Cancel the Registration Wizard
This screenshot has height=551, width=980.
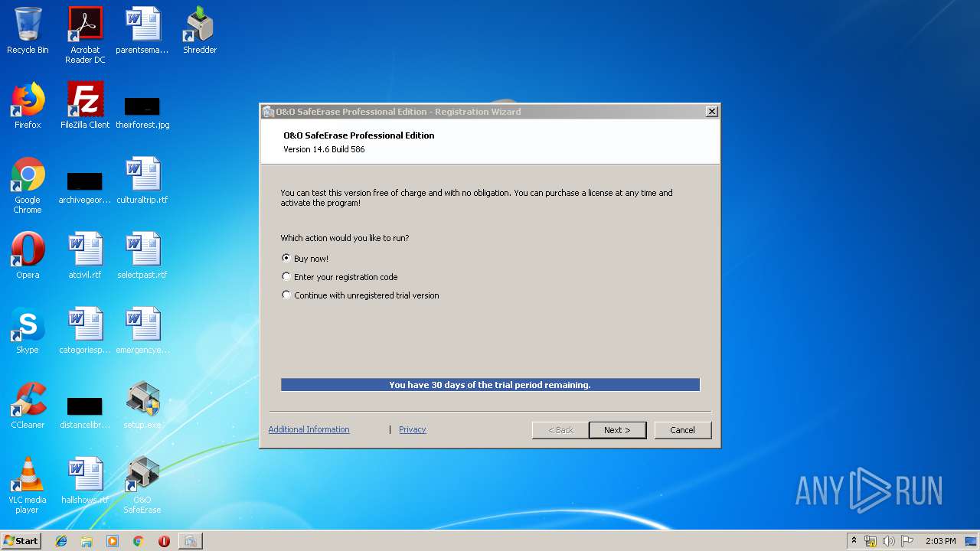click(x=682, y=430)
